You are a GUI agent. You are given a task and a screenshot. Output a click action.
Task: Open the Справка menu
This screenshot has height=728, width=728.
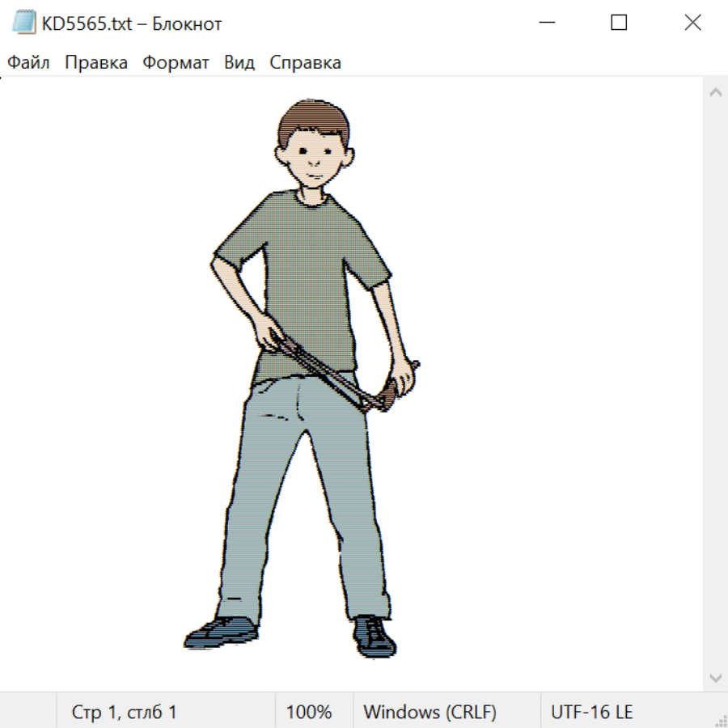point(305,63)
